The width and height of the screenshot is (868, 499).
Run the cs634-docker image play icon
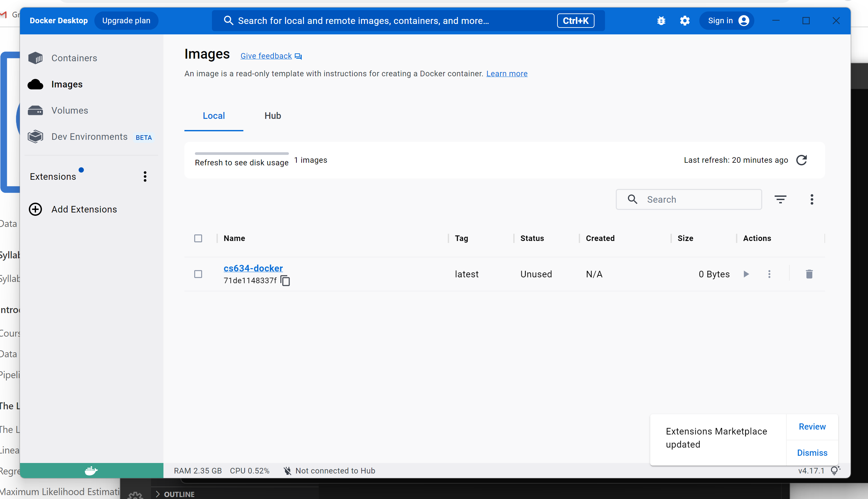point(746,274)
